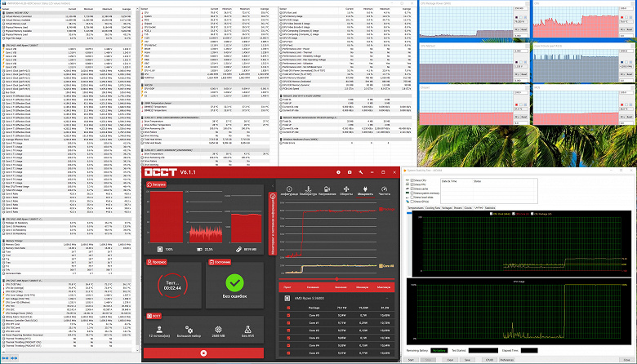Image resolution: width=637 pixels, height=364 pixels.
Task: Click CPUID button in AIDA64 stability test
Action: click(x=489, y=360)
